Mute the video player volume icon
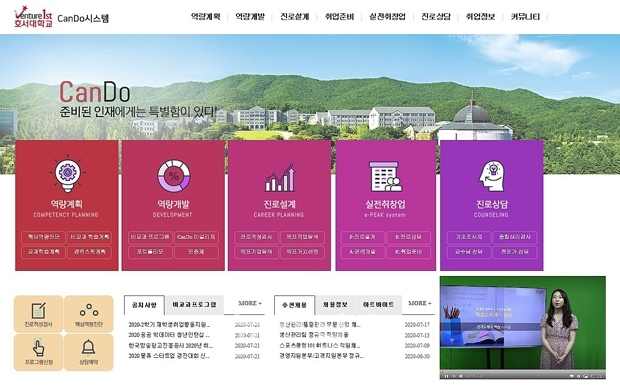Image resolution: width=620 pixels, height=389 pixels. point(461,376)
